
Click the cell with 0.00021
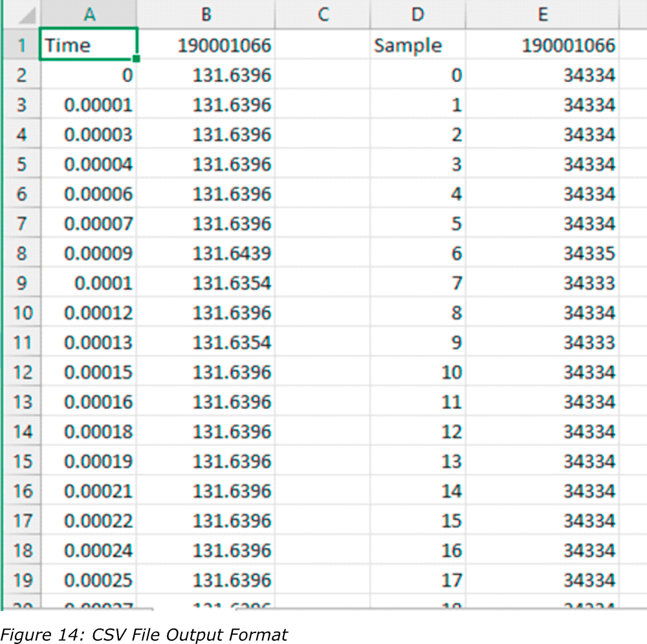89,491
